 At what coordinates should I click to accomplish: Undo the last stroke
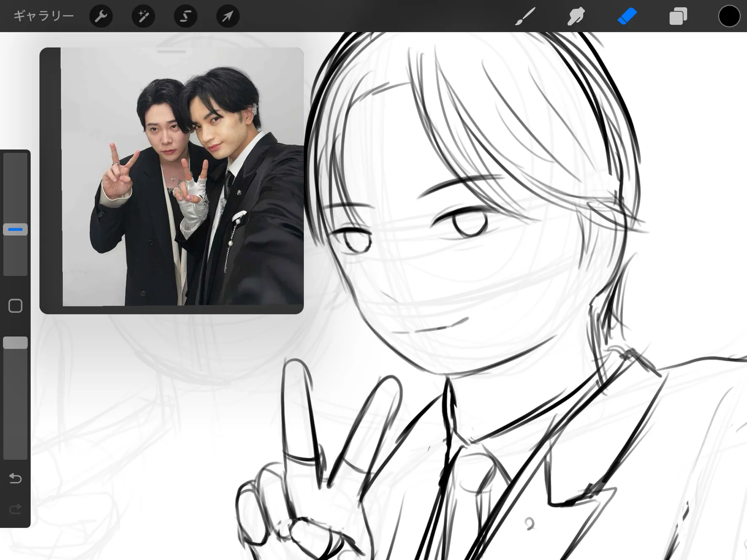click(x=15, y=478)
